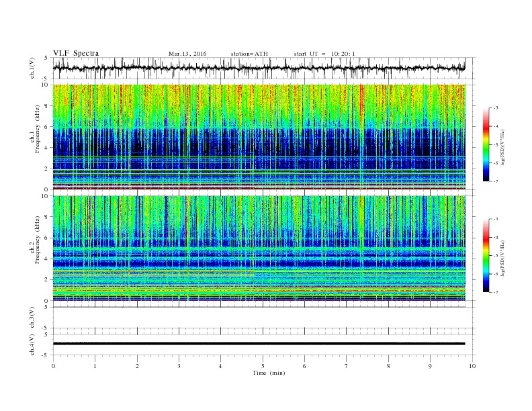The height and width of the screenshot is (411, 532).
Task: Click the "1" tick on the time axis
Action: tap(95, 366)
